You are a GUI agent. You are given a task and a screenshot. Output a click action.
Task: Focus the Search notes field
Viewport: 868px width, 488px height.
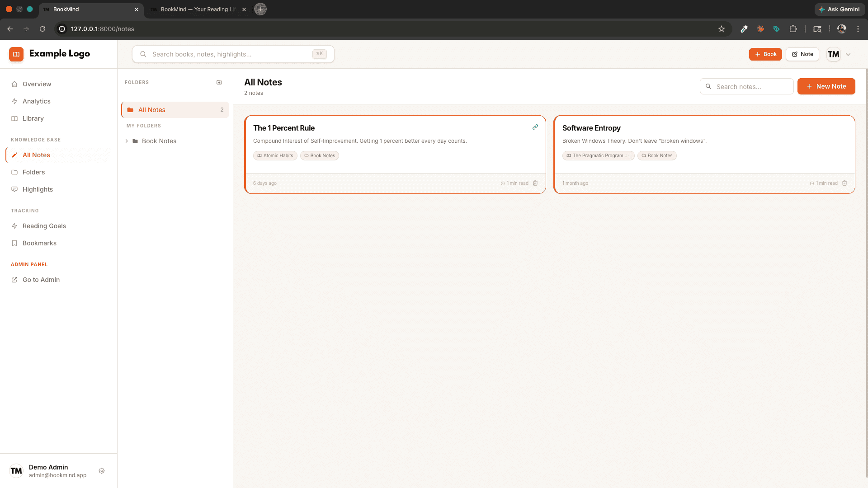(x=747, y=86)
